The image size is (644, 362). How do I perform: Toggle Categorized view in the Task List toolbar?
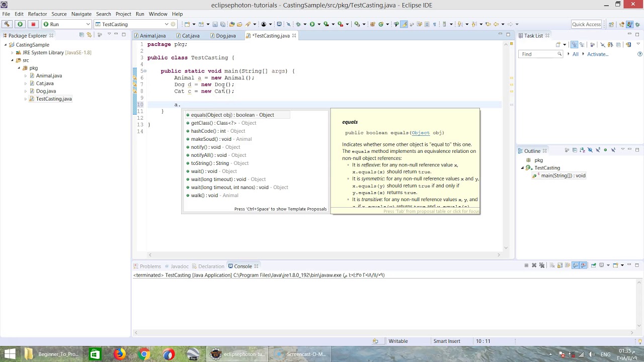(574, 45)
